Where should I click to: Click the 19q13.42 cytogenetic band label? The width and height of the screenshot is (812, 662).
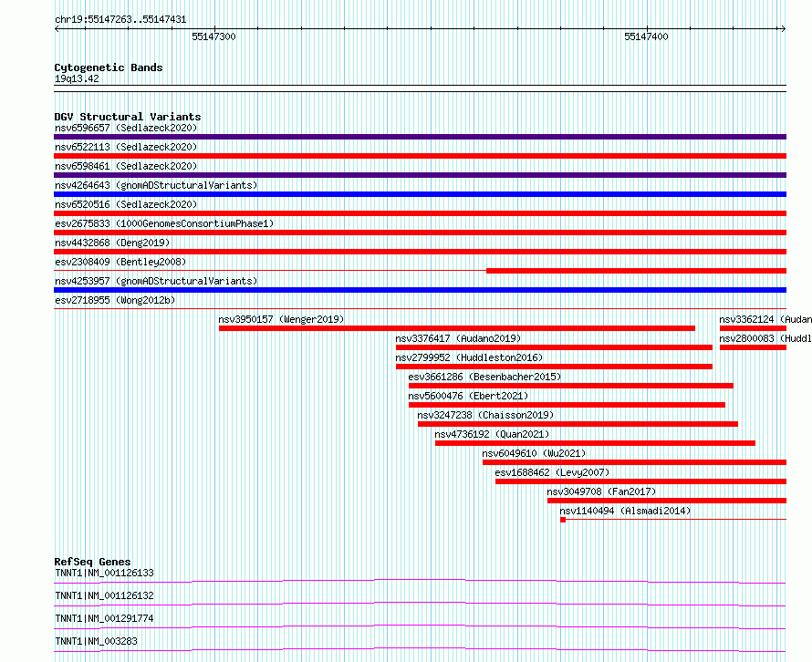(77, 78)
